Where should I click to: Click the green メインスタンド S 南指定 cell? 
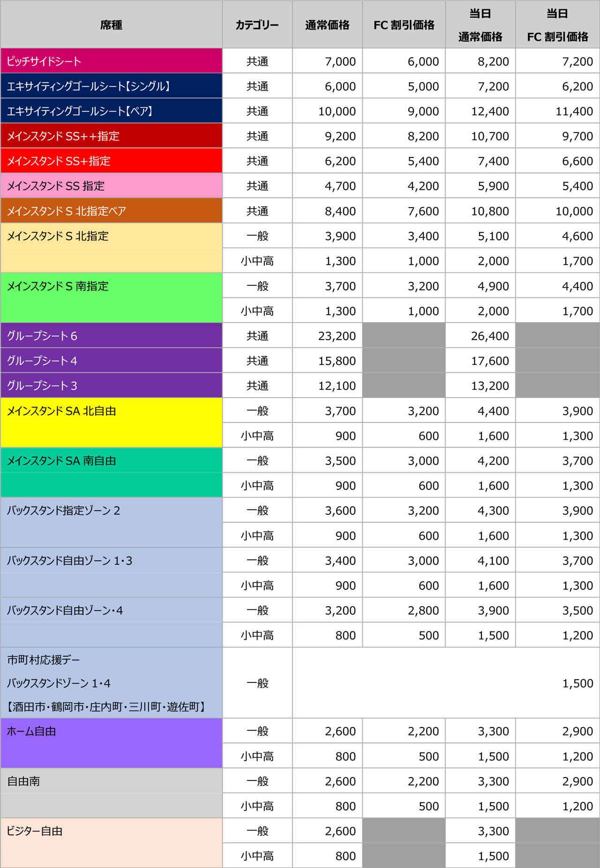(x=111, y=297)
